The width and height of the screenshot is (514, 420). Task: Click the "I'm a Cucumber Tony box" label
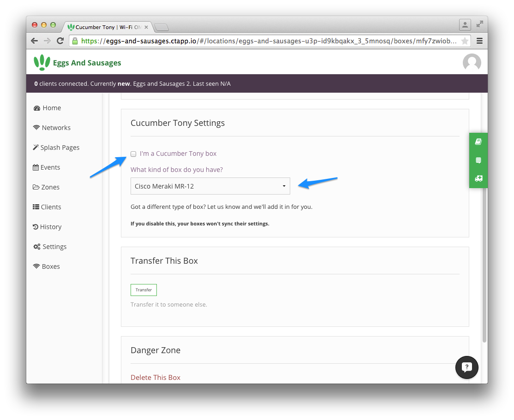click(178, 154)
